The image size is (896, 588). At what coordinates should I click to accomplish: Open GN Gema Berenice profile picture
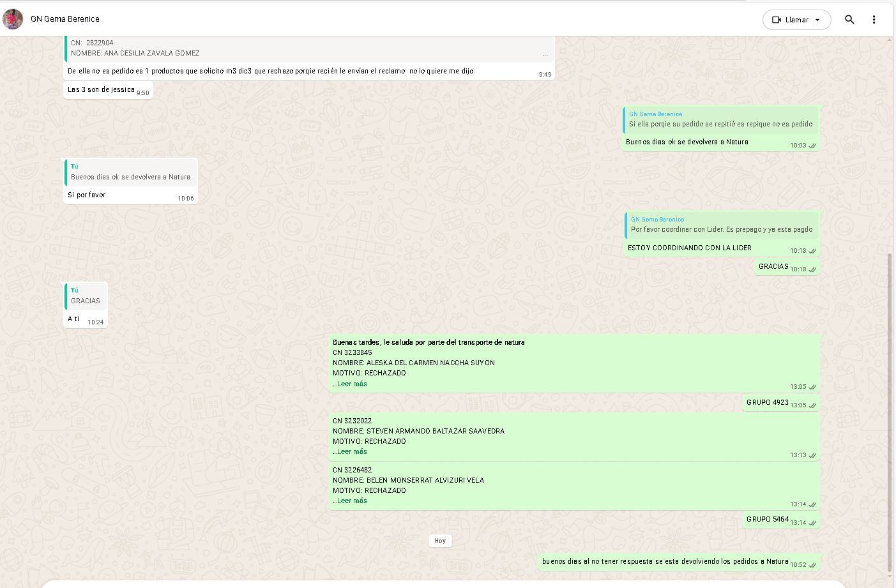pyautogui.click(x=13, y=19)
